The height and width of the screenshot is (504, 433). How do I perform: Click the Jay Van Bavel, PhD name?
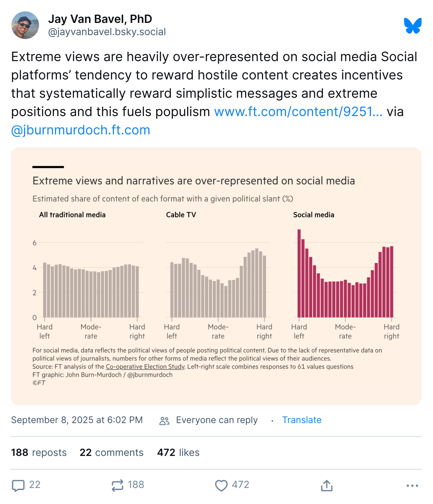(x=100, y=19)
